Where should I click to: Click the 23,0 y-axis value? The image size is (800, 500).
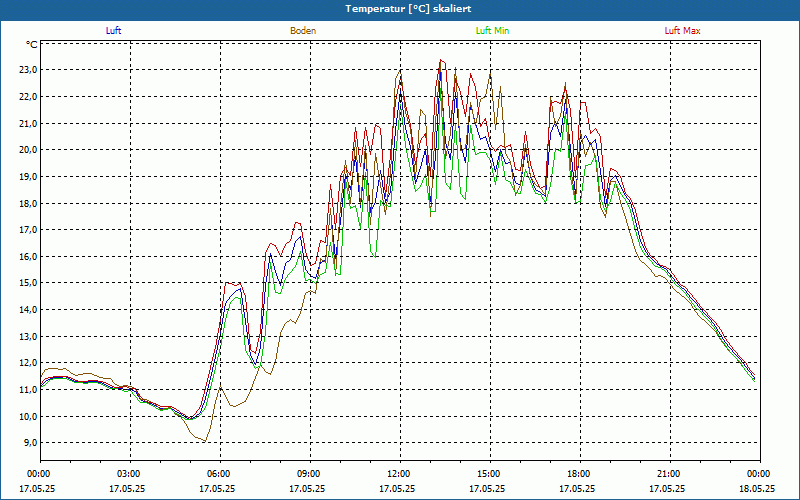tap(28, 70)
